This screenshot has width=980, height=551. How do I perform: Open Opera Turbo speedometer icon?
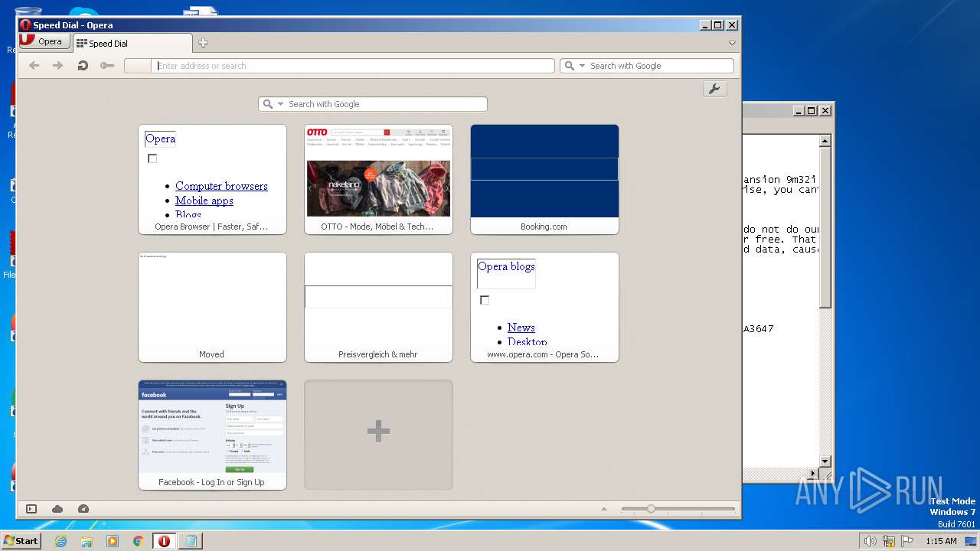83,509
